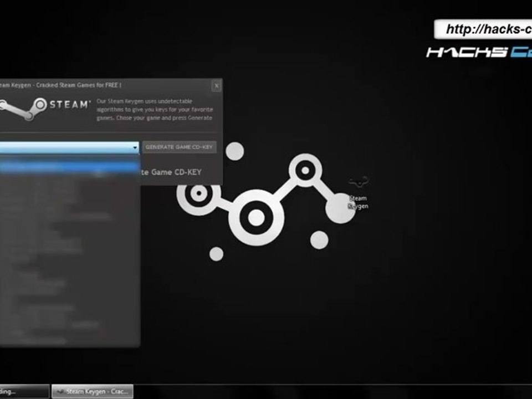
Task: Open the Steam Keygen desktop icon
Action: [359, 193]
